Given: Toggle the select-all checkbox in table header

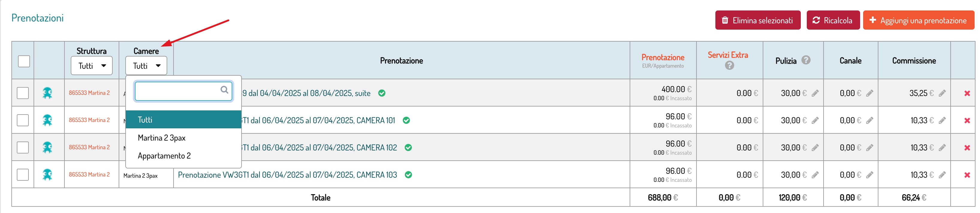Looking at the screenshot, I should pos(24,61).
